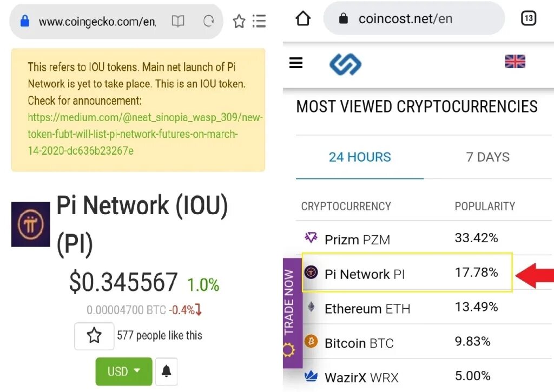This screenshot has height=392, width=554.
Task: Bookmark page with star icon
Action: point(239,22)
